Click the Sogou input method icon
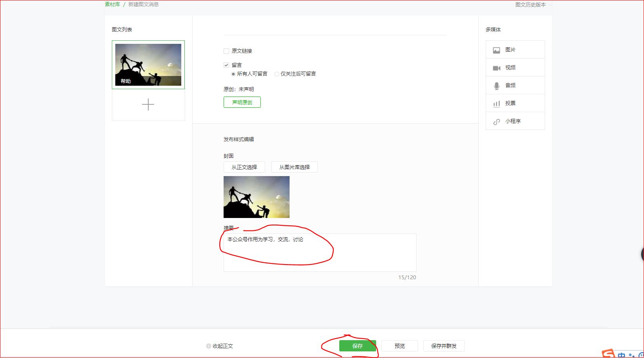The height and width of the screenshot is (358, 644). [x=609, y=354]
